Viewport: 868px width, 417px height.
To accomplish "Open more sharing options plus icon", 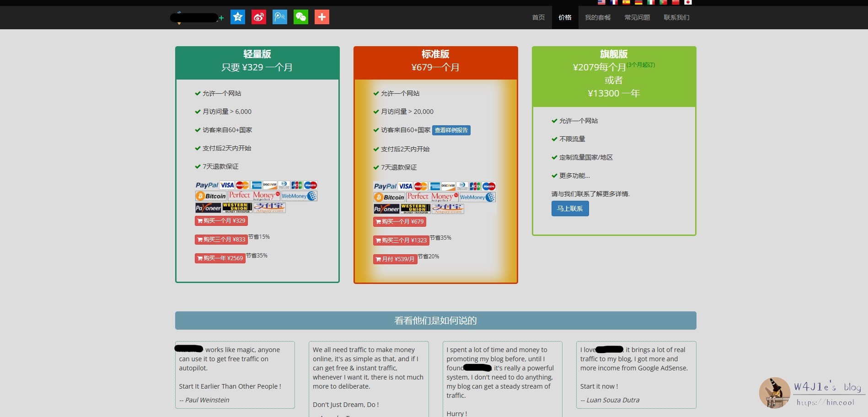I will (321, 17).
